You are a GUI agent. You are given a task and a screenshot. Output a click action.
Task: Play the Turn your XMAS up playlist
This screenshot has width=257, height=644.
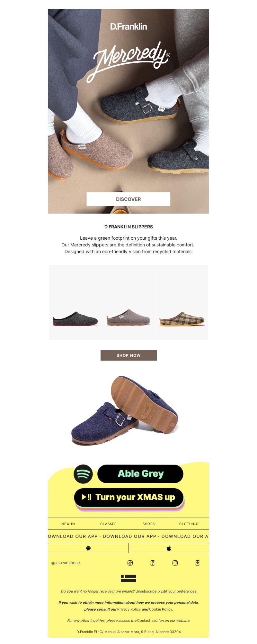coord(129,497)
